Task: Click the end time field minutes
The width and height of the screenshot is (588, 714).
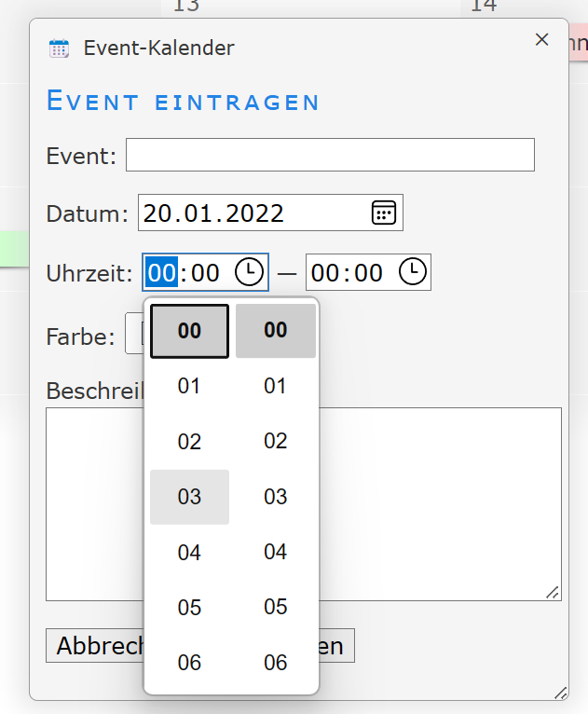Action: (x=368, y=272)
